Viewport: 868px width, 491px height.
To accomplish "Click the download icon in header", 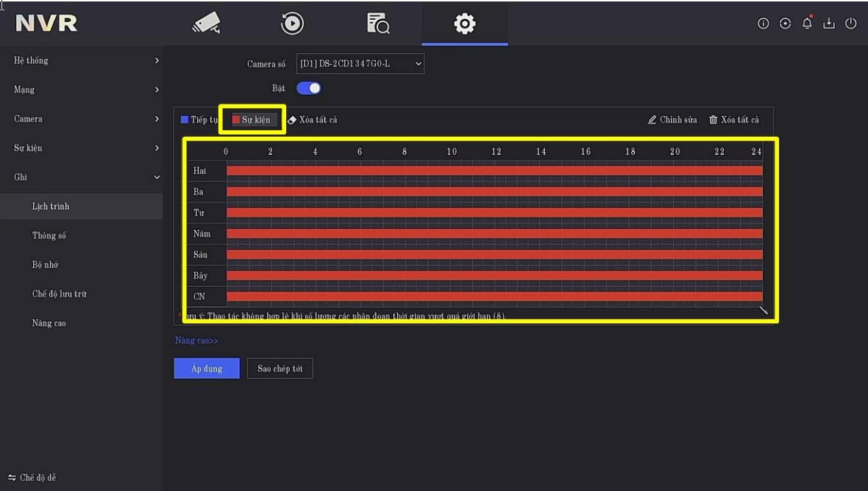I will [829, 24].
